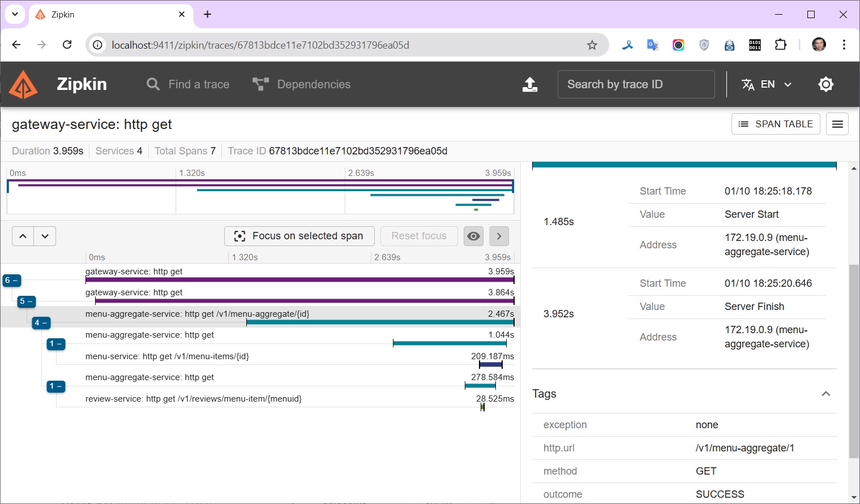
Task: Open Find a trace page
Action: (x=188, y=84)
